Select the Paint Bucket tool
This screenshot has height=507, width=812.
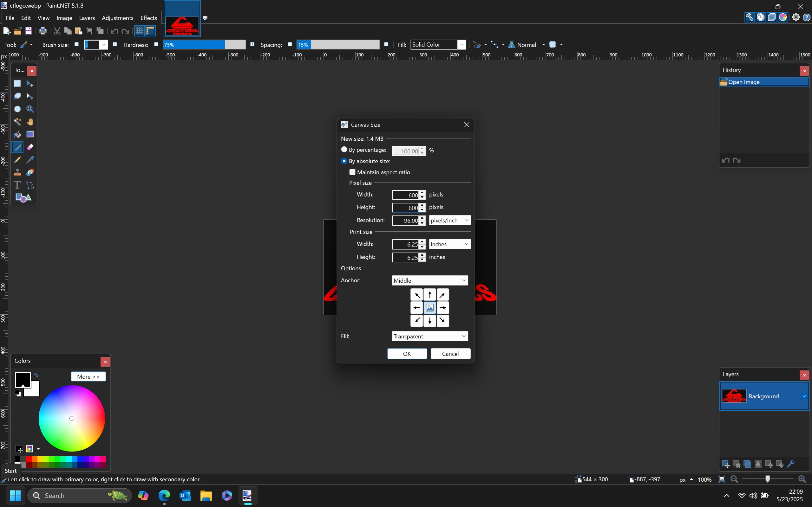(x=17, y=134)
